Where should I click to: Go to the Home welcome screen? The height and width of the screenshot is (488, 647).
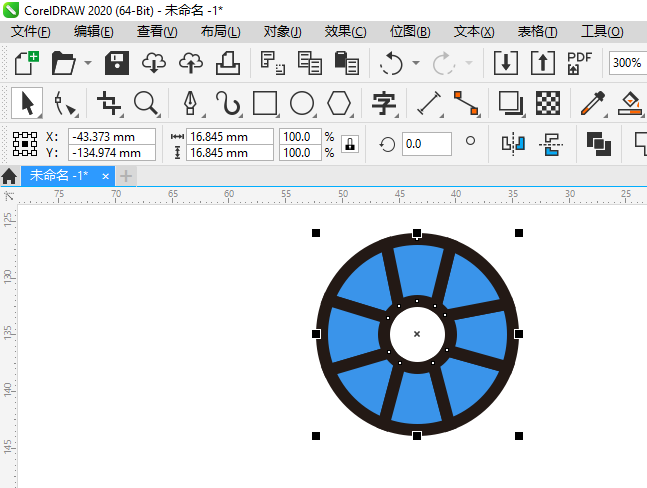pos(9,176)
